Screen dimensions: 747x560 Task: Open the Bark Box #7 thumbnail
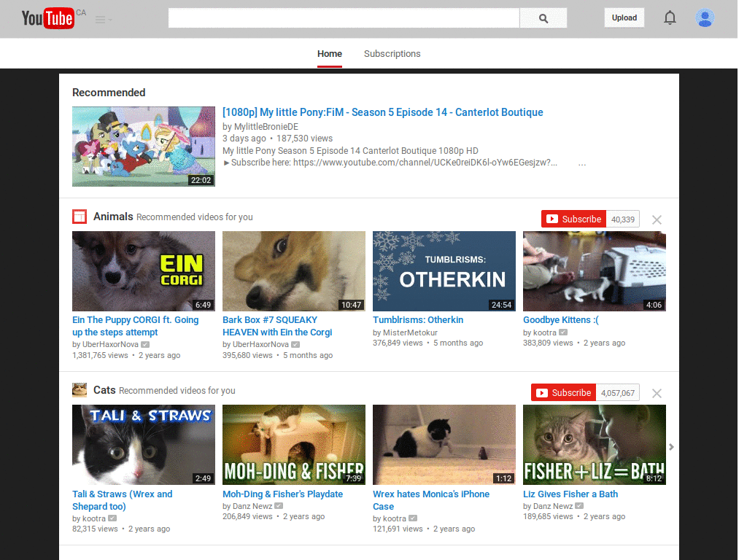(293, 271)
